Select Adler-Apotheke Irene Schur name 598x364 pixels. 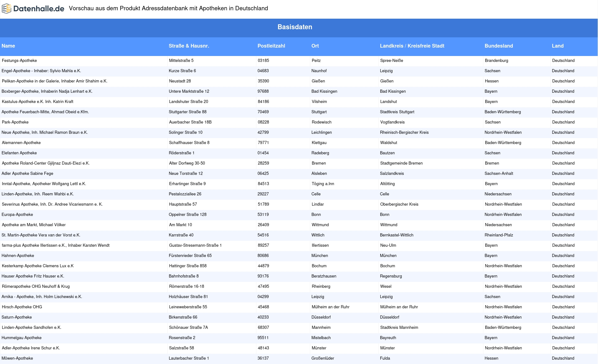(31, 348)
